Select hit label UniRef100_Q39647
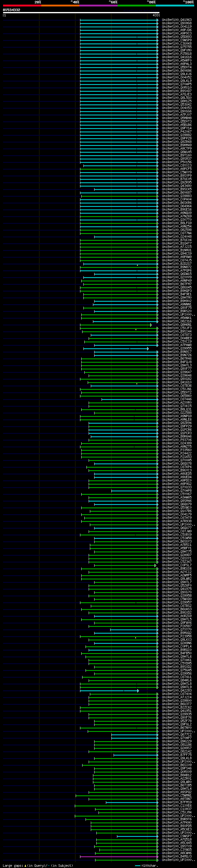Image resolution: width=197 pixels, height=868 pixels. (177, 372)
